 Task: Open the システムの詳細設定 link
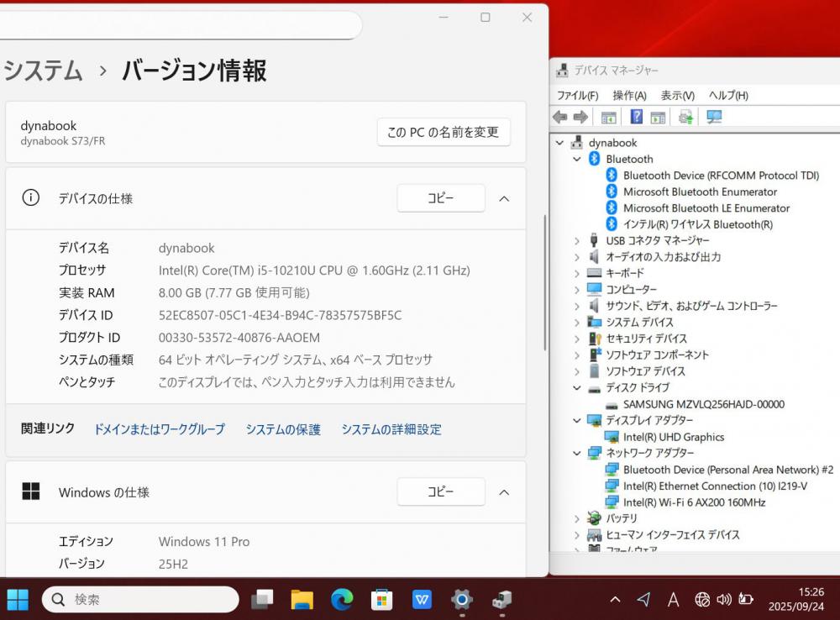(391, 429)
